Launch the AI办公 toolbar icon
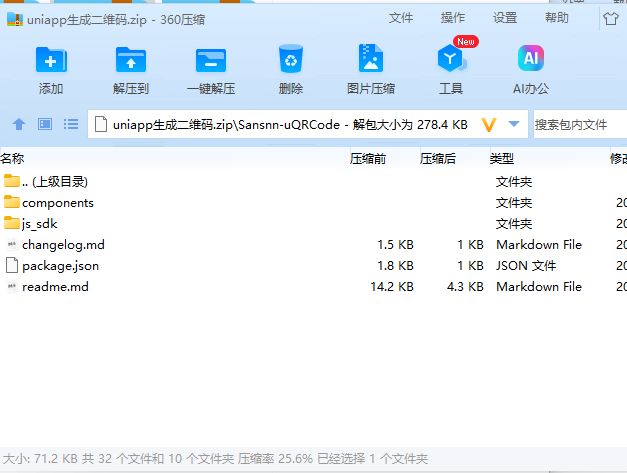 coord(531,58)
